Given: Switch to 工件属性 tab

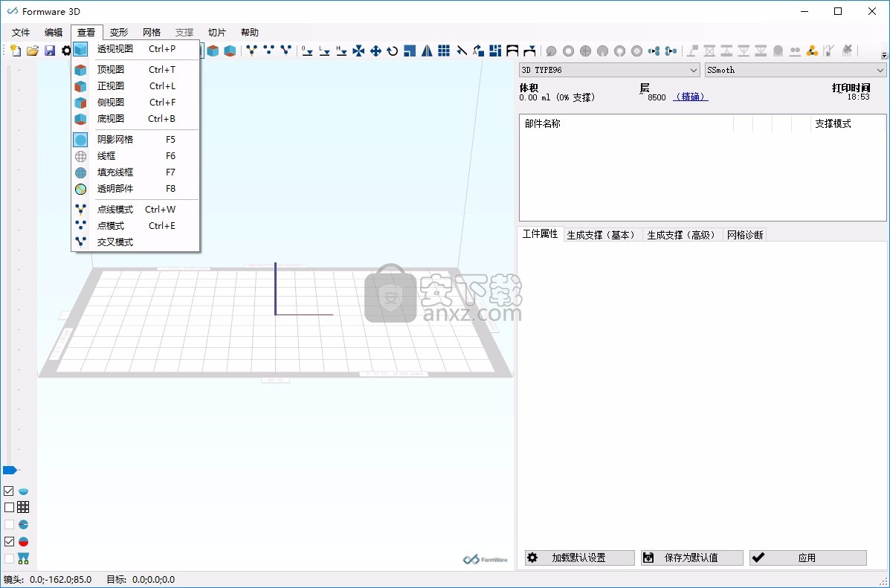Looking at the screenshot, I should 541,234.
